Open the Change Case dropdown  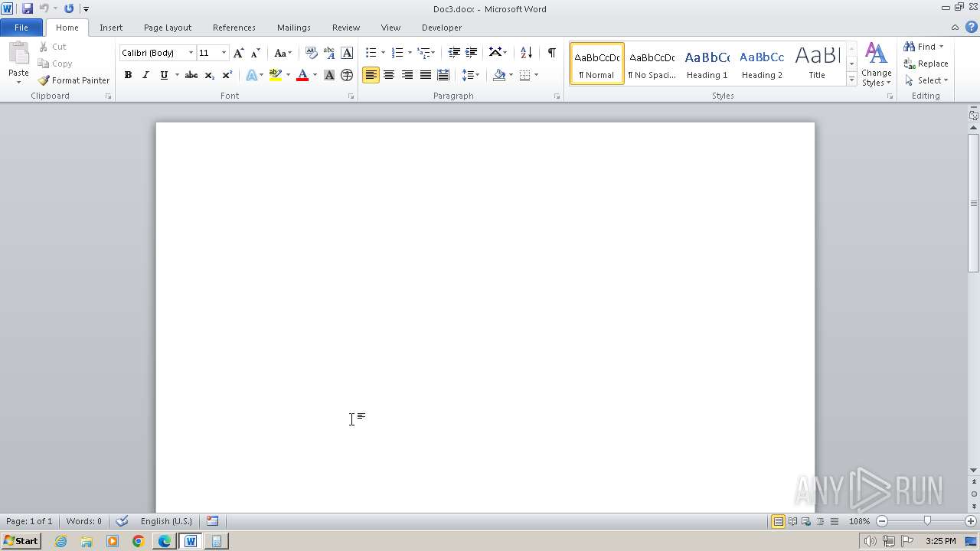(x=283, y=53)
